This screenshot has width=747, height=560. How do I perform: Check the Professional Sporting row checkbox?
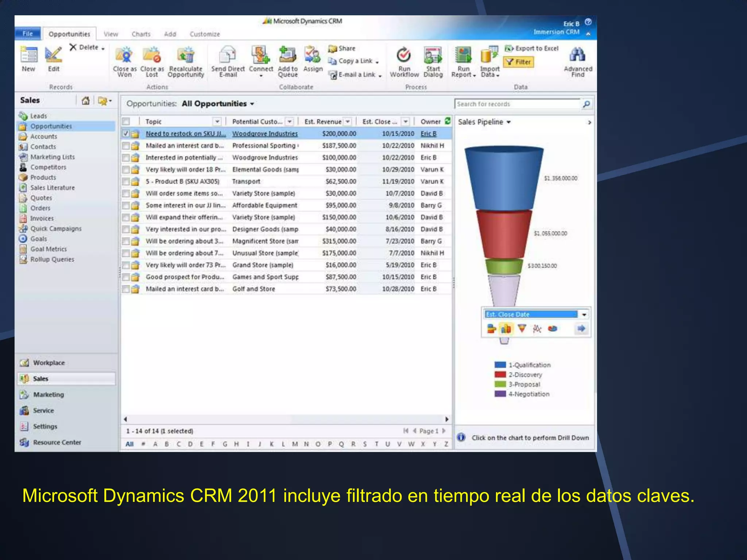tap(126, 146)
